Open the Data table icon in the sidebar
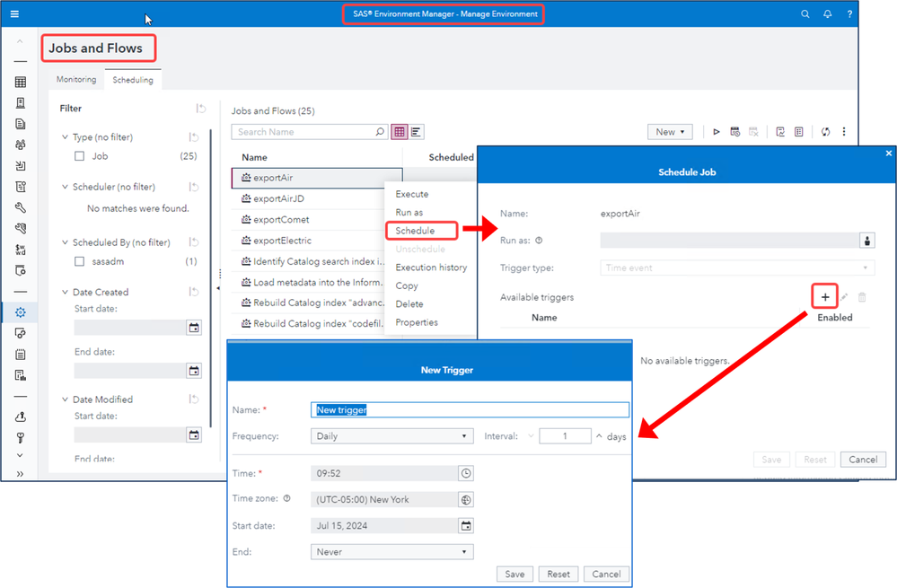The image size is (897, 588). point(21,82)
